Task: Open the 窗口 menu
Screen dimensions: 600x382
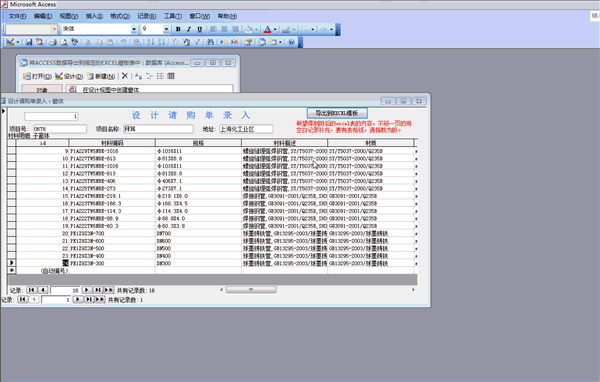Action: coord(200,16)
